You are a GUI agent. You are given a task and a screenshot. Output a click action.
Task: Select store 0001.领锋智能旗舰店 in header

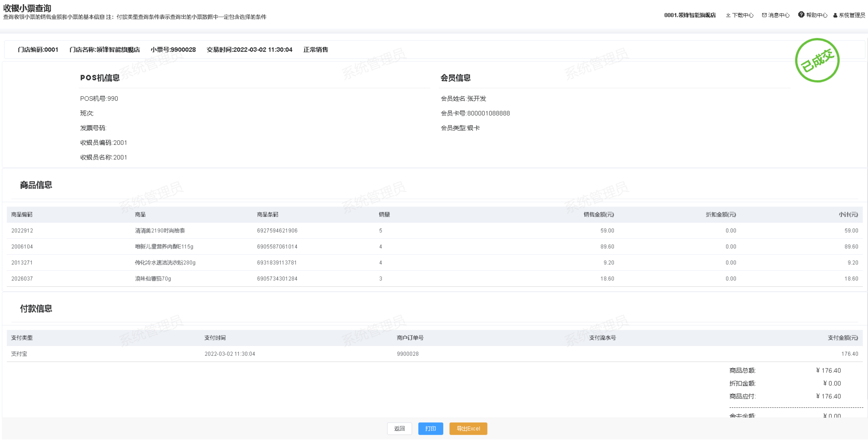[x=690, y=15]
